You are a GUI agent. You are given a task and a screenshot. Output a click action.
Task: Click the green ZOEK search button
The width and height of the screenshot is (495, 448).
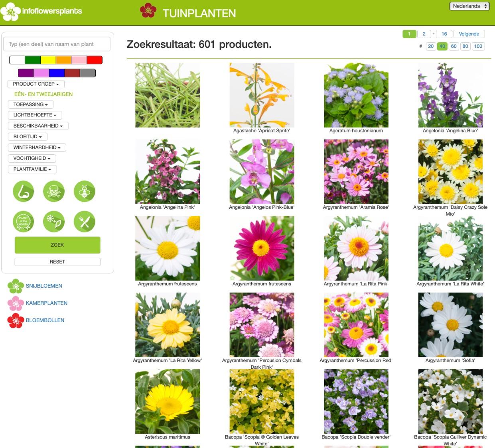[x=57, y=245]
